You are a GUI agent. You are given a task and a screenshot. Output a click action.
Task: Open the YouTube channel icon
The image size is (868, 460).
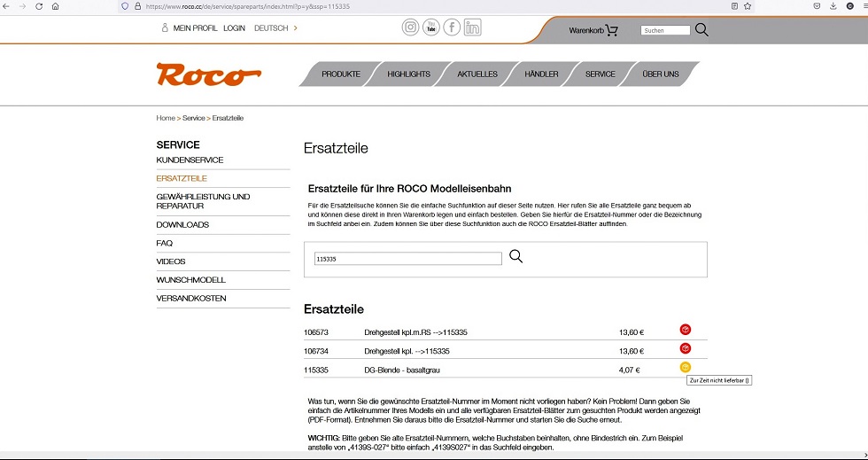click(x=430, y=27)
